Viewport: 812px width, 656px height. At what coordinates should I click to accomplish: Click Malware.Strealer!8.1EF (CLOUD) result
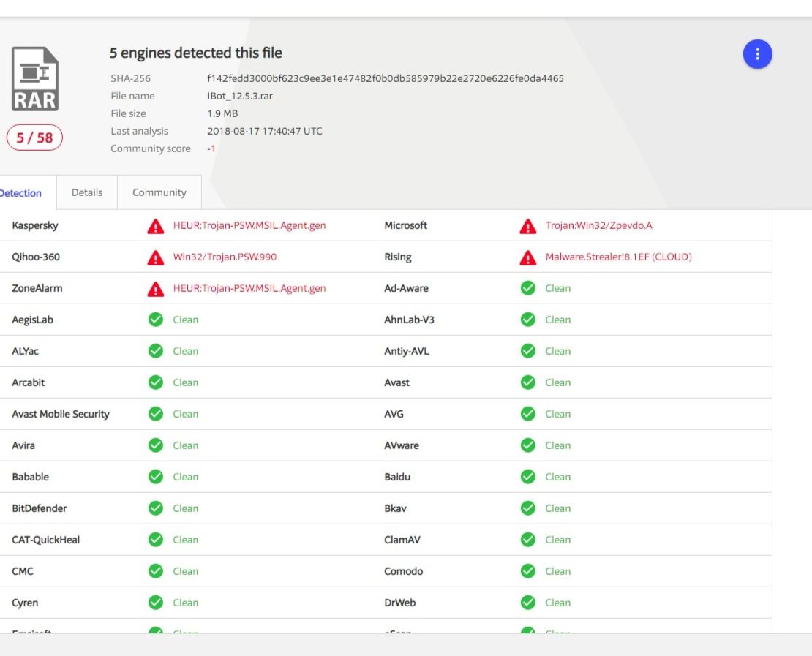(618, 257)
